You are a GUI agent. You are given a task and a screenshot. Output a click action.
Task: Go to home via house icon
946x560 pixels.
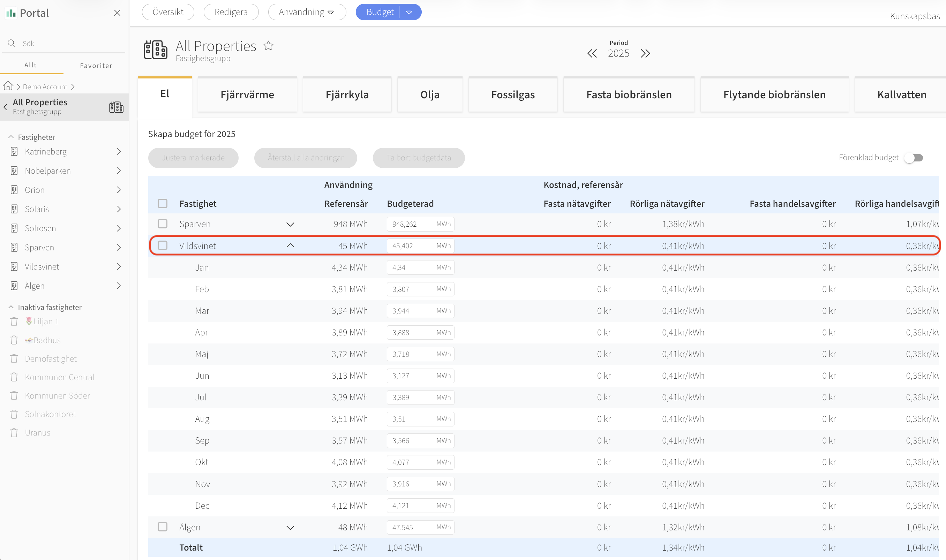pyautogui.click(x=8, y=86)
